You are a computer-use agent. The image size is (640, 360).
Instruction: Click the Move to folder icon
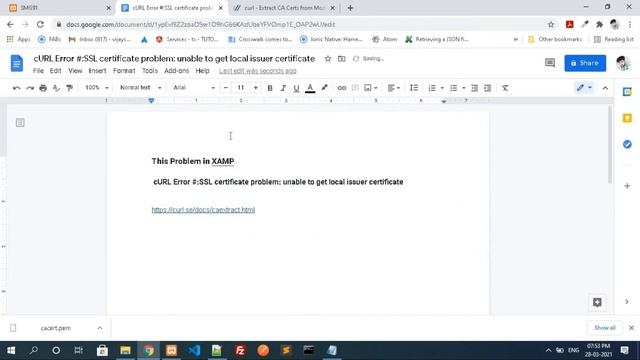(x=342, y=59)
